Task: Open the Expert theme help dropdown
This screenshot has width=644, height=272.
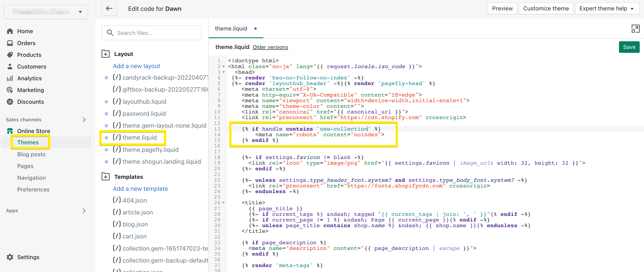Action: pyautogui.click(x=607, y=9)
